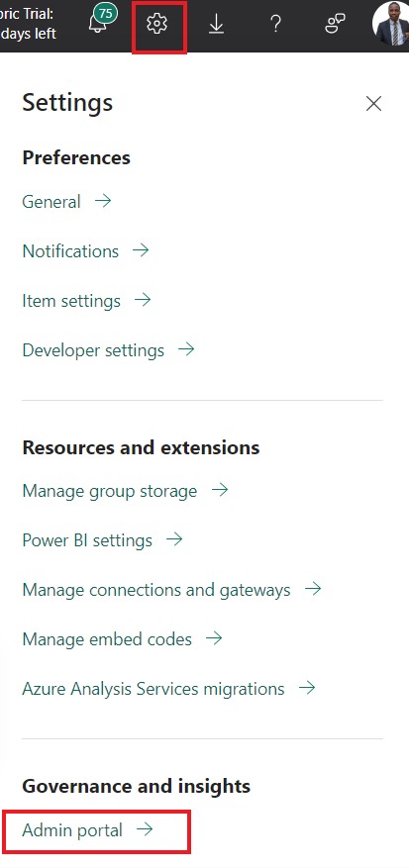This screenshot has width=409, height=868.
Task: Open Manage embed codes
Action: coord(123,638)
